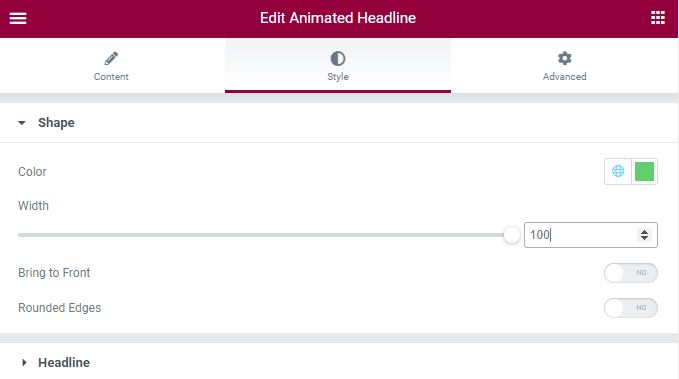The image size is (679, 379).
Task: Click the Edit Animated Headline title
Action: tap(338, 18)
